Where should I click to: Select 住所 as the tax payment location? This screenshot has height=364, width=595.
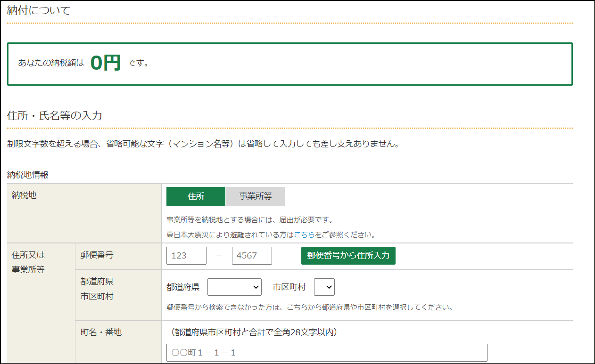pyautogui.click(x=196, y=197)
